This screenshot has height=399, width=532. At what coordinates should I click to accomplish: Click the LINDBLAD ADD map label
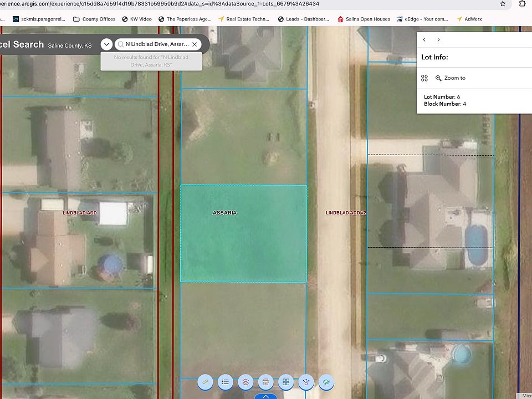point(80,213)
